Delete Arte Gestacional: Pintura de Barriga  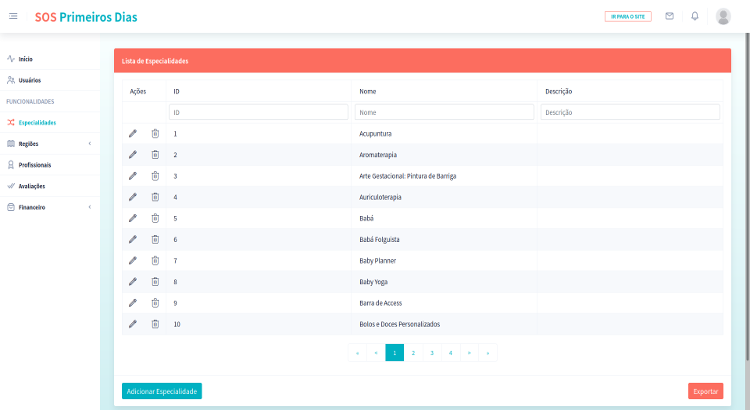[155, 176]
